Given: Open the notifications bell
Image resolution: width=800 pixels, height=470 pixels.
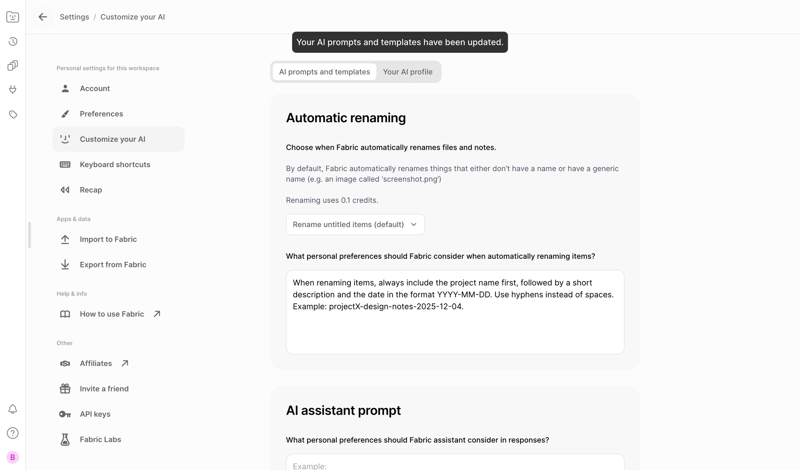Looking at the screenshot, I should [x=13, y=409].
